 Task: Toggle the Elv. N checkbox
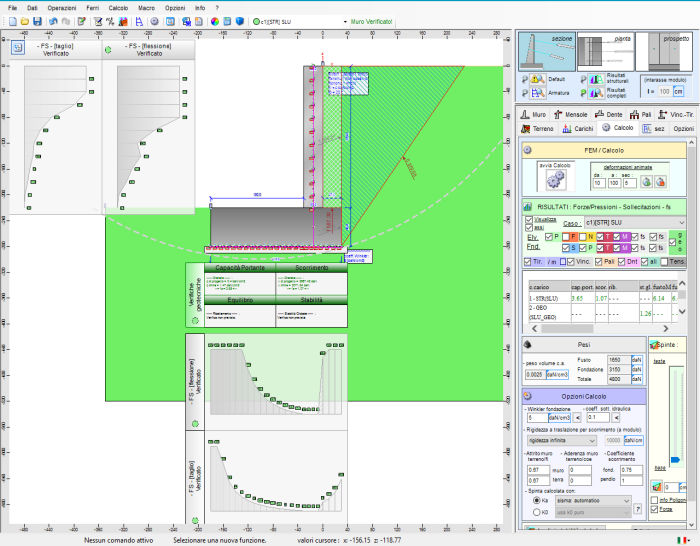pos(583,237)
